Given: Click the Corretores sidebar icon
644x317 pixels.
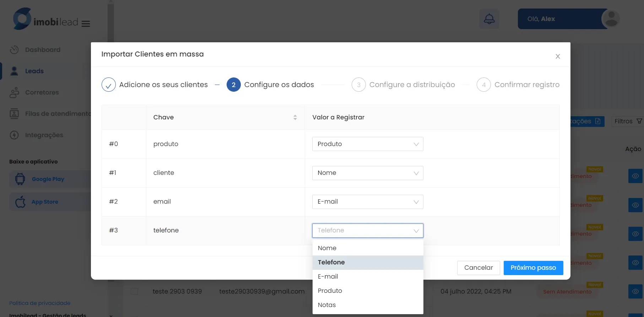Looking at the screenshot, I should click(14, 92).
